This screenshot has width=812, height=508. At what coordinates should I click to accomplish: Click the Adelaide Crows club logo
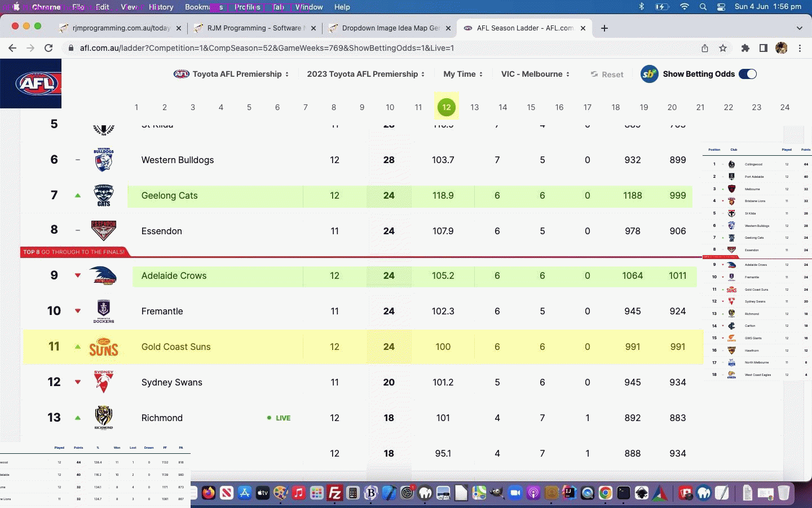point(103,275)
